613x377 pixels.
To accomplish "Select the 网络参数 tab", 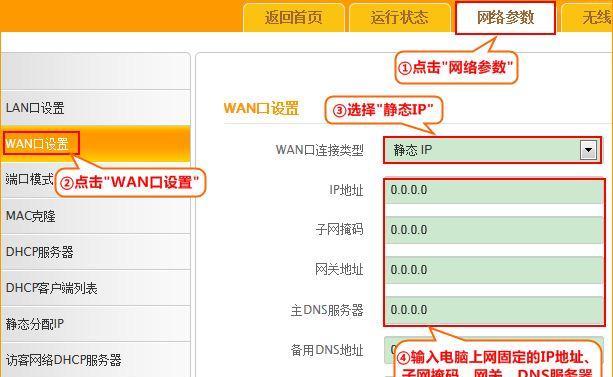I will tap(505, 18).
